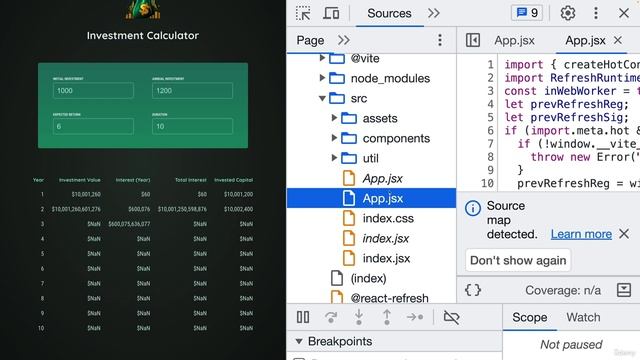640x360 pixels.
Task: Pause script execution
Action: 303,317
